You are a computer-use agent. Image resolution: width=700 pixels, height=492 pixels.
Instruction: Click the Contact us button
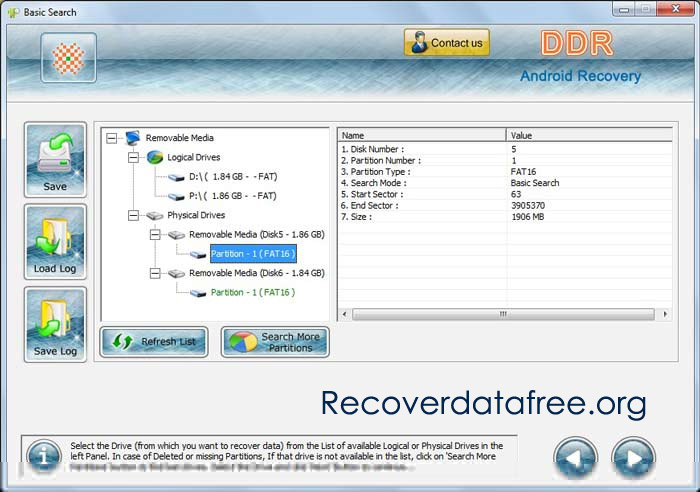(446, 43)
